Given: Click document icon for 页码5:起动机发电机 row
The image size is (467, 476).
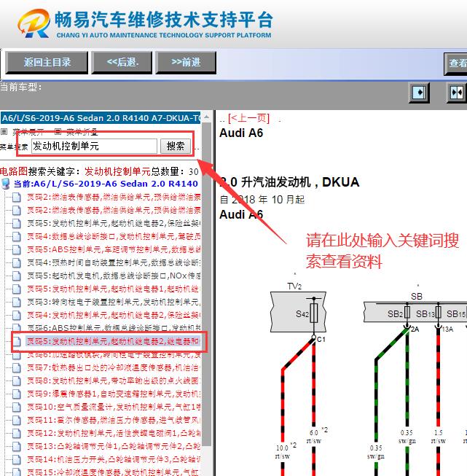Looking at the screenshot, I should pyautogui.click(x=16, y=276).
